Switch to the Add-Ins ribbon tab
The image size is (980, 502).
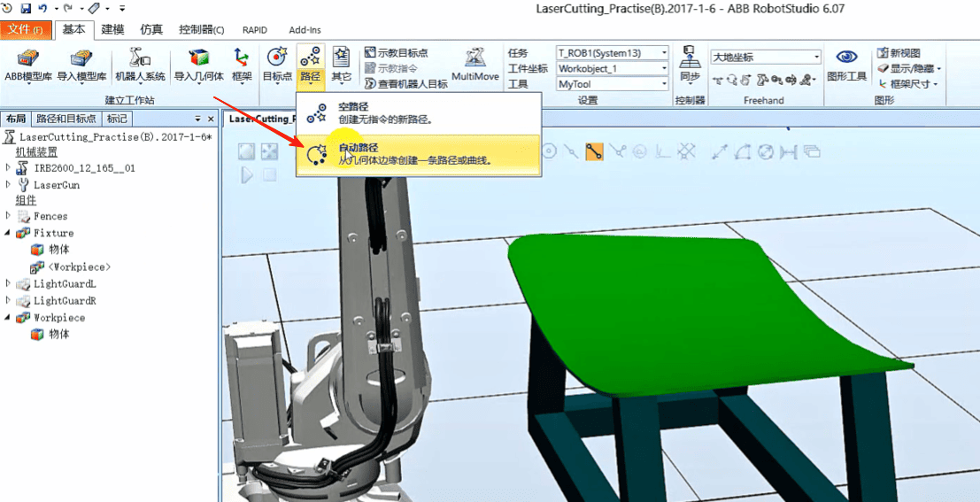pyautogui.click(x=305, y=29)
